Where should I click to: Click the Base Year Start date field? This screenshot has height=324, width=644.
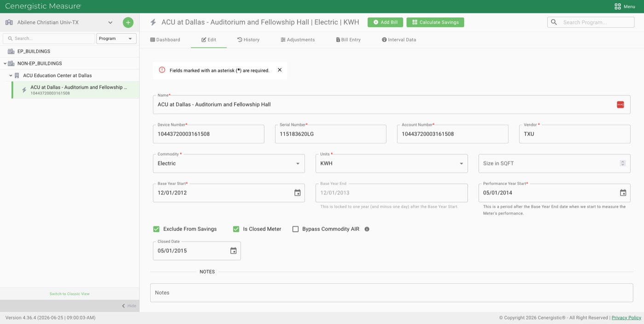(x=229, y=193)
